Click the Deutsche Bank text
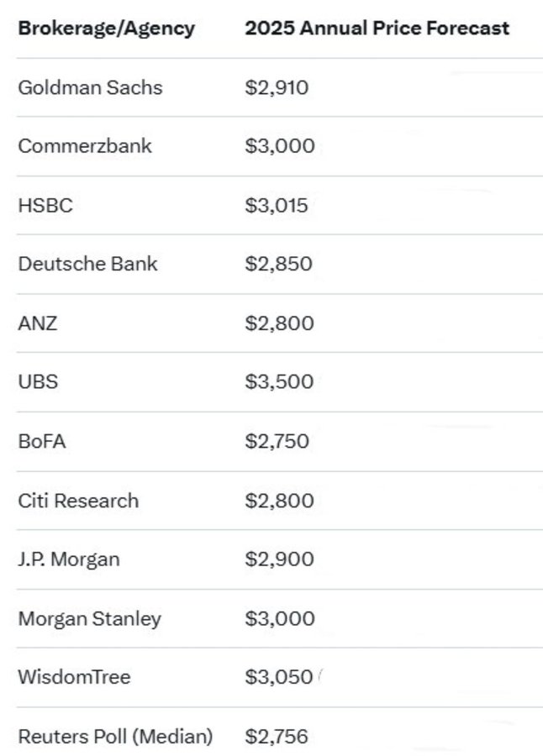The width and height of the screenshot is (543, 756). click(x=87, y=264)
